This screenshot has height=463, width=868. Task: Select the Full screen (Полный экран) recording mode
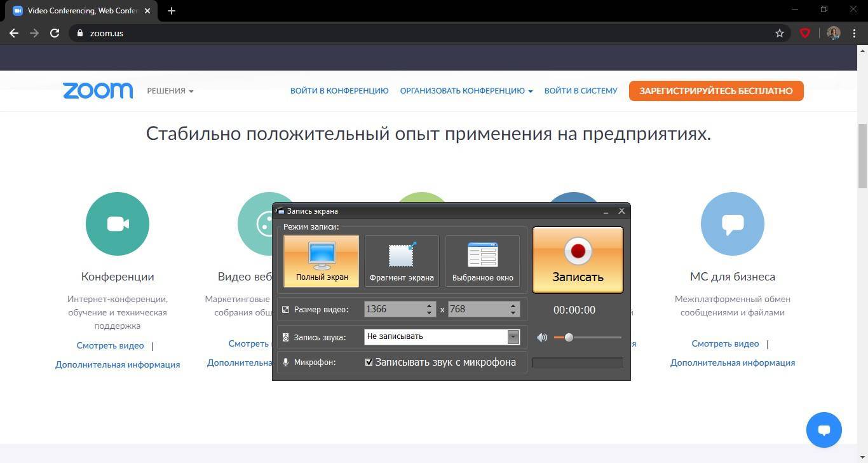[321, 261]
